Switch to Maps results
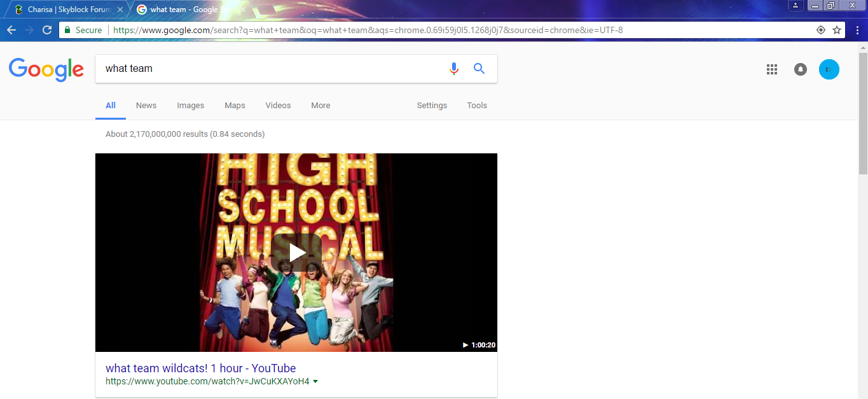The width and height of the screenshot is (868, 399). point(235,106)
